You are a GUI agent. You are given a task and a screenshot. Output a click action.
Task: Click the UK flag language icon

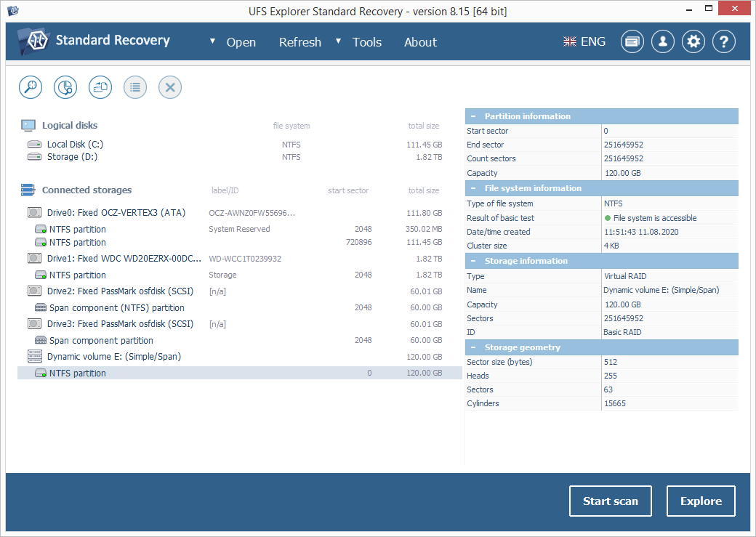pos(569,42)
